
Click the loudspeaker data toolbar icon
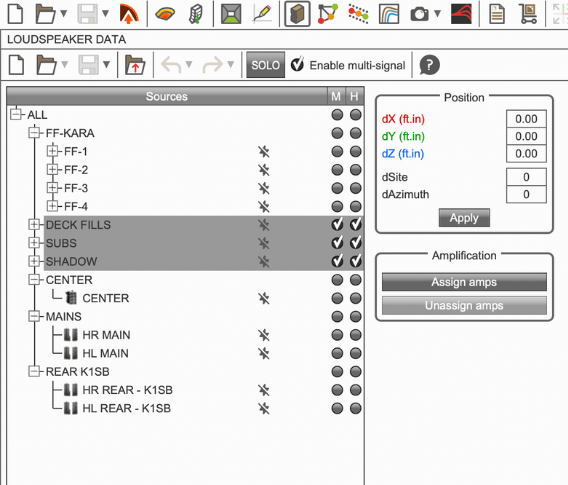pos(297,14)
